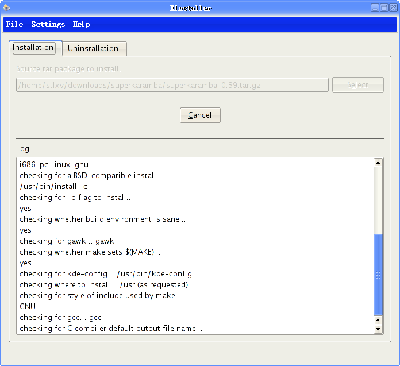Click the '/usr/bin/install -c' log line
This screenshot has width=400, height=366.
(x=54, y=186)
